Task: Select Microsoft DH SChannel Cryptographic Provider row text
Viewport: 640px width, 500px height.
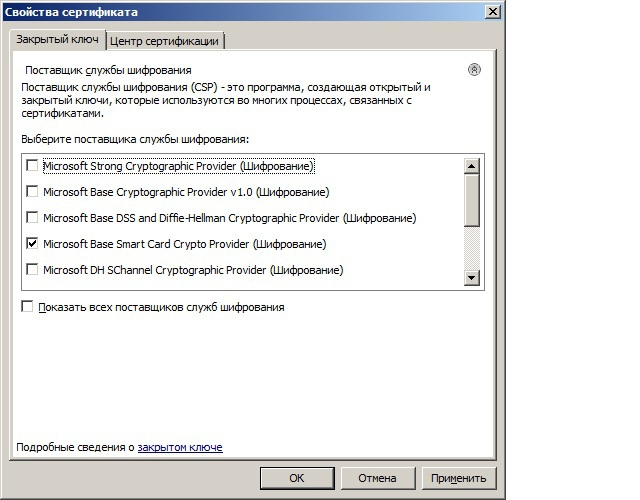Action: click(x=193, y=270)
